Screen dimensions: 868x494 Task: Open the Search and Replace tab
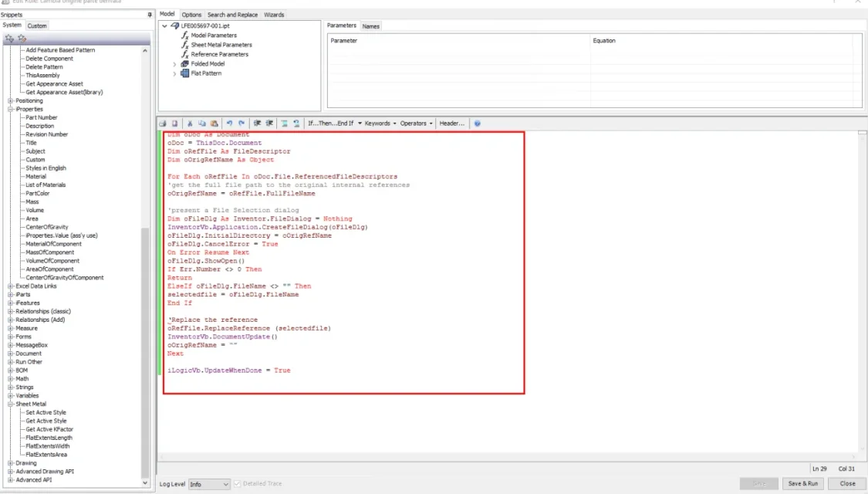(232, 15)
